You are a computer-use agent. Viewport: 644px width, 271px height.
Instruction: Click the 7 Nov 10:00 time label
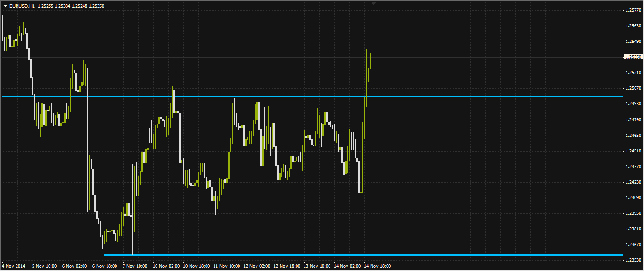[134, 266]
